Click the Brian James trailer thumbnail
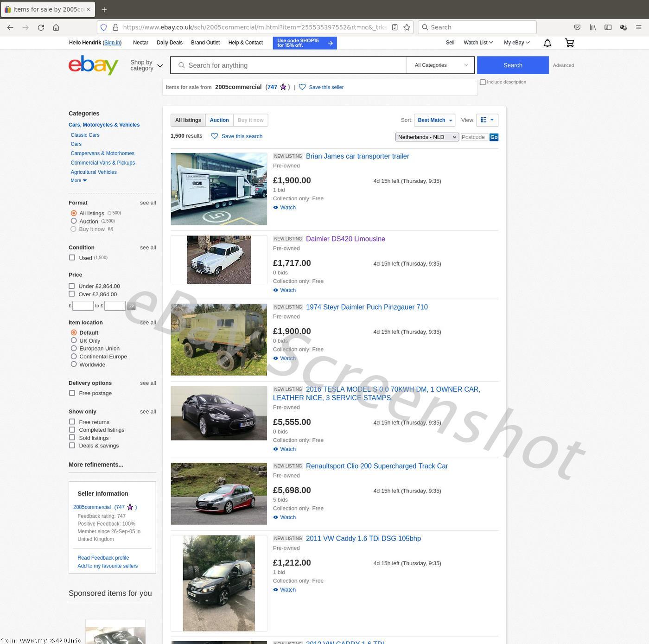Screen dimensions: 649x644 click(x=219, y=189)
